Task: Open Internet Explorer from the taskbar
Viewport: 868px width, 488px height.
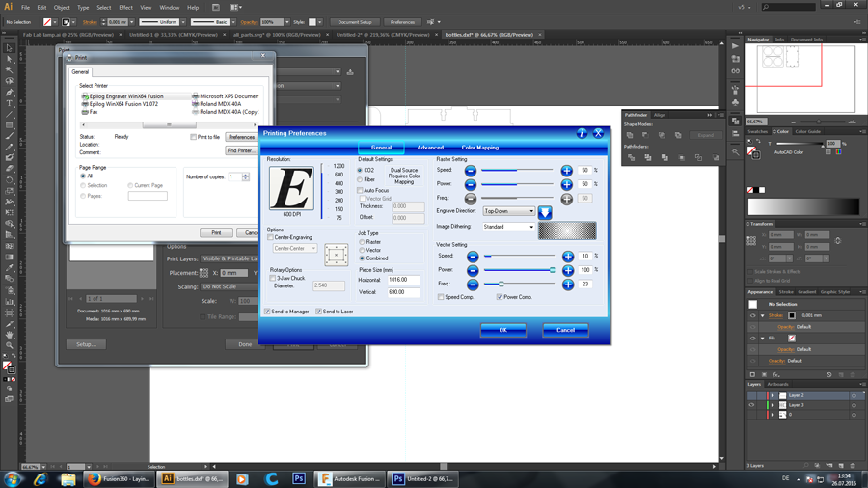Action: pos(41,479)
